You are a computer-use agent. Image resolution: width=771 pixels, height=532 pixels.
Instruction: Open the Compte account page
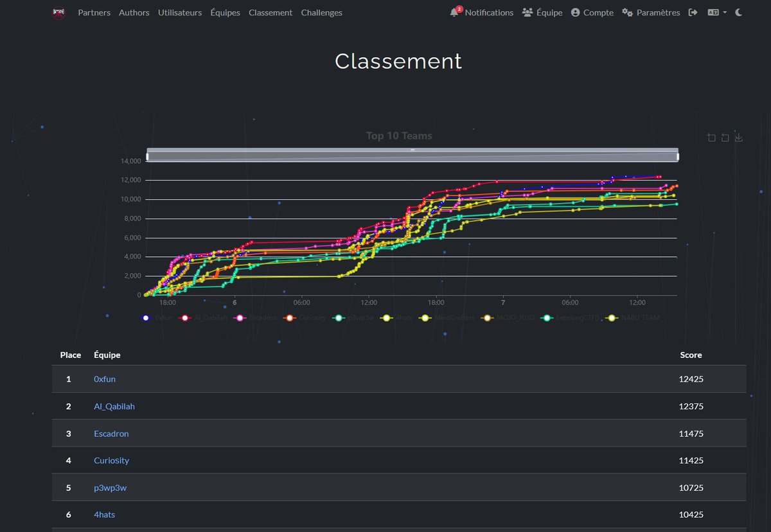click(x=592, y=12)
